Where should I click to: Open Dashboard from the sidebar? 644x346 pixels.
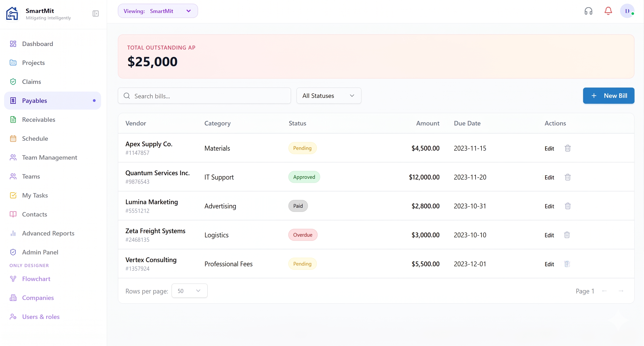click(52, 44)
